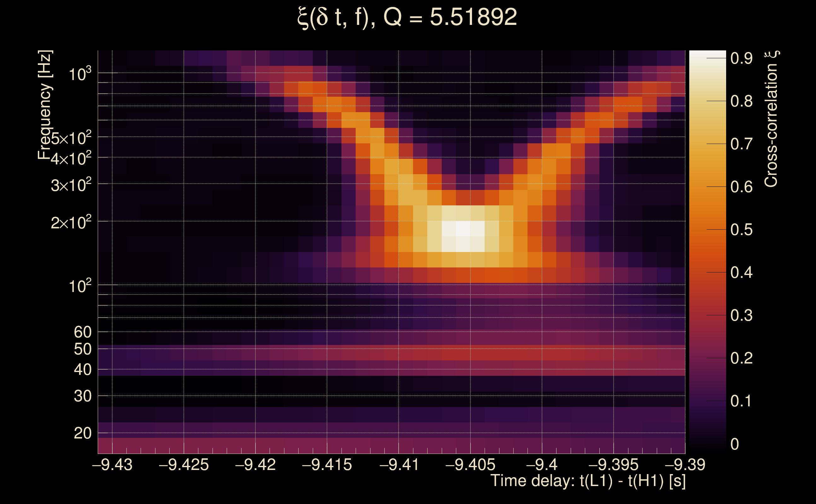Click the -9.39 x-axis tick label
Image resolution: width=816 pixels, height=504 pixels.
(685, 465)
